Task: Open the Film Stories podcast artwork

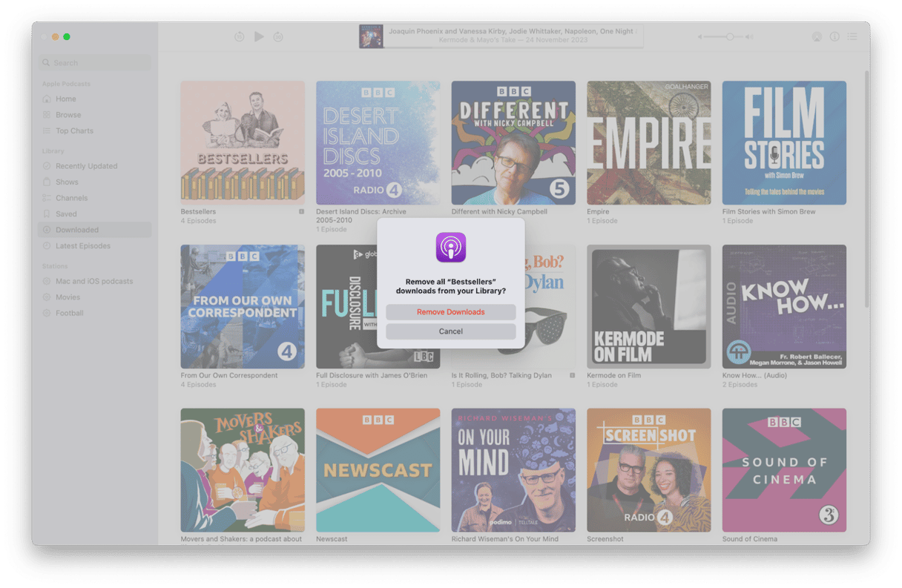Action: coord(784,143)
